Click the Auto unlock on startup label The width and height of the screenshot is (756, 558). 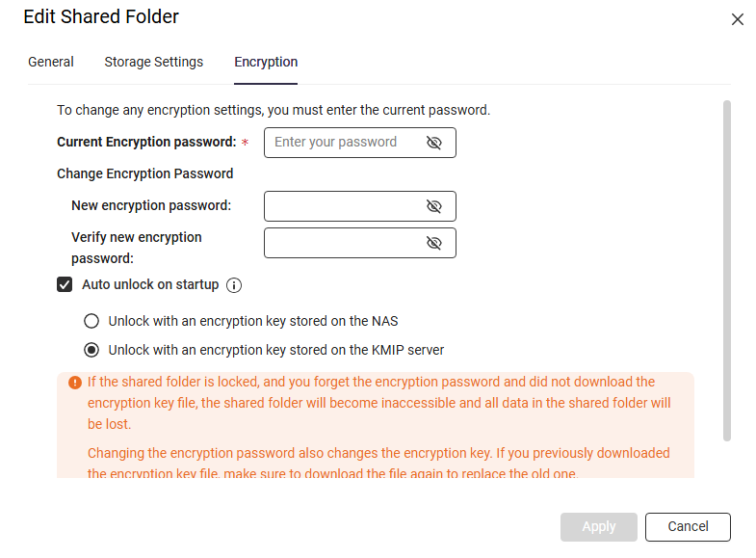pyautogui.click(x=150, y=284)
